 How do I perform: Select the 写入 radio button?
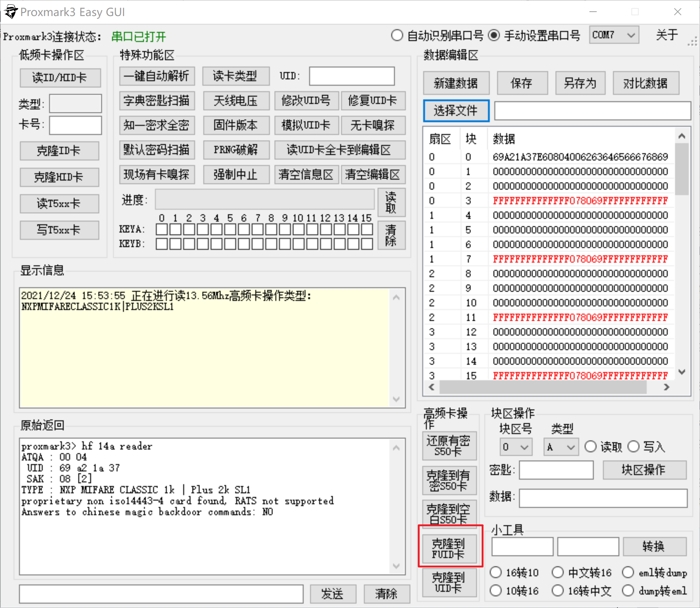click(634, 446)
